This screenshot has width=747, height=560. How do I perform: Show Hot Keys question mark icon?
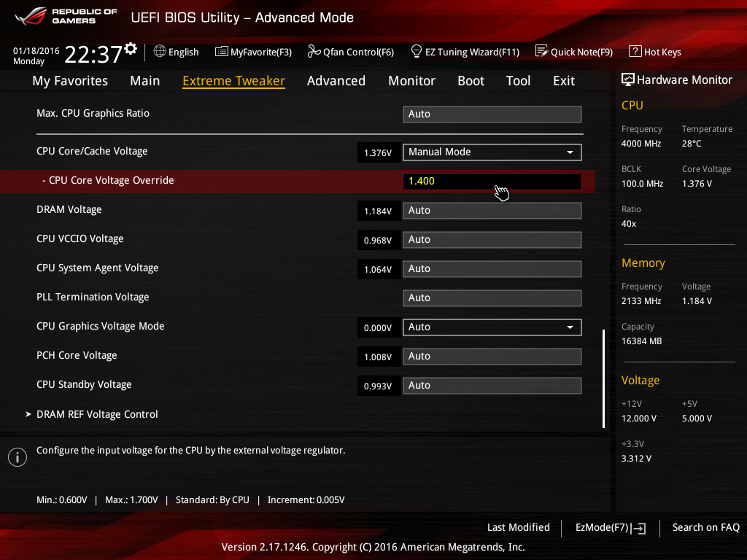(x=635, y=52)
